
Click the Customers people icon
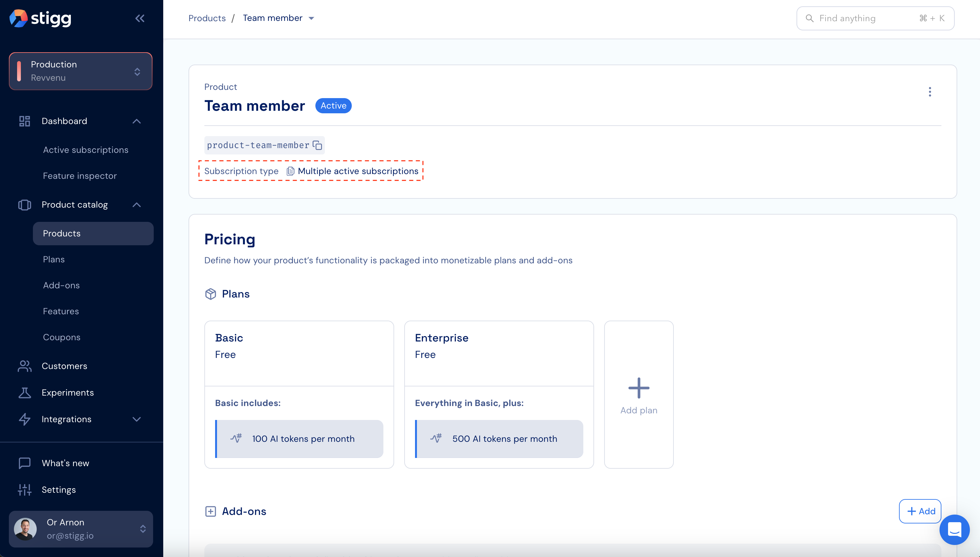tap(24, 366)
